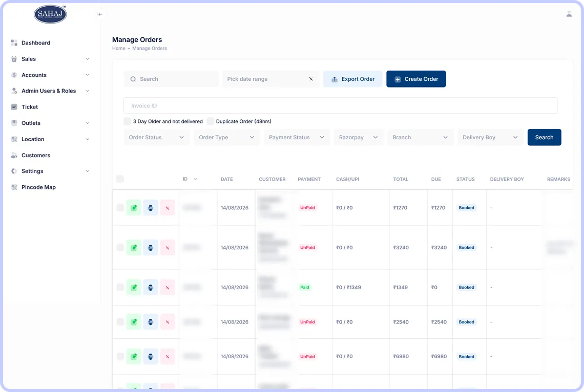Screen dimensions: 584x392
Task: Open Dashboard in the sidebar
Action: [36, 43]
